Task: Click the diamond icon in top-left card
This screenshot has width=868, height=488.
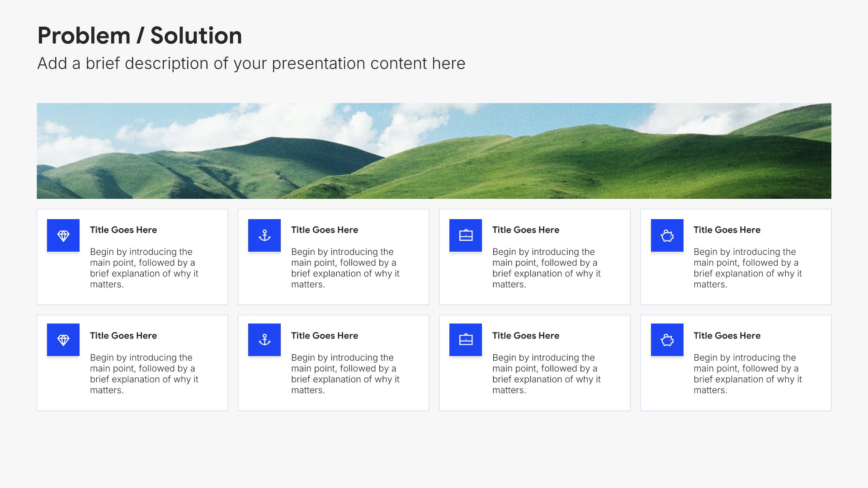Action: 63,235
